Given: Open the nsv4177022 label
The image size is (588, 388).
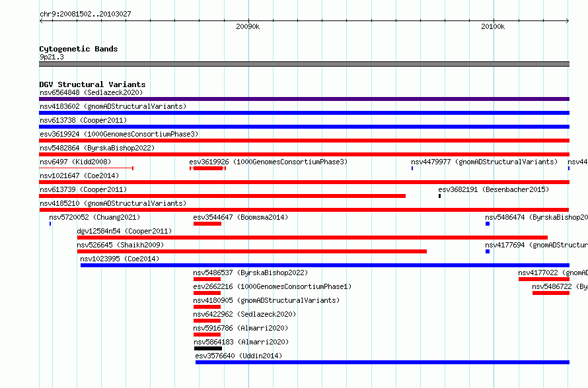Looking at the screenshot, I should (x=553, y=273).
